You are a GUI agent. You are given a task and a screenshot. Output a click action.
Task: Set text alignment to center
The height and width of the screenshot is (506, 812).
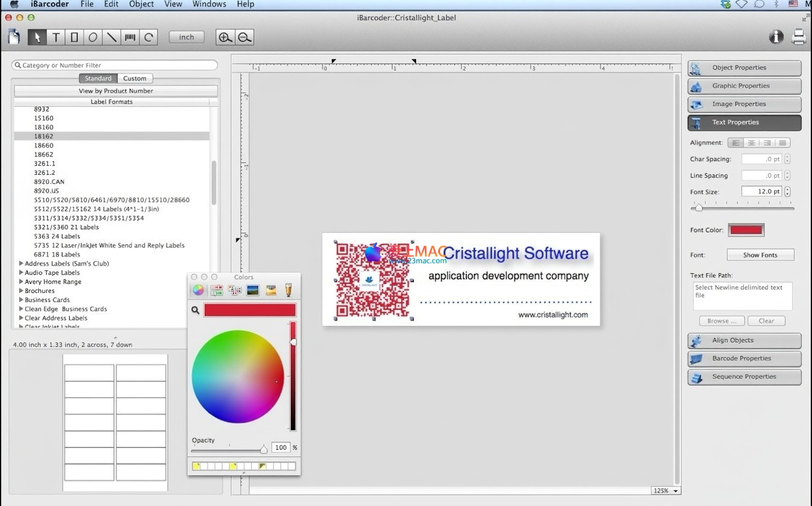pyautogui.click(x=751, y=143)
